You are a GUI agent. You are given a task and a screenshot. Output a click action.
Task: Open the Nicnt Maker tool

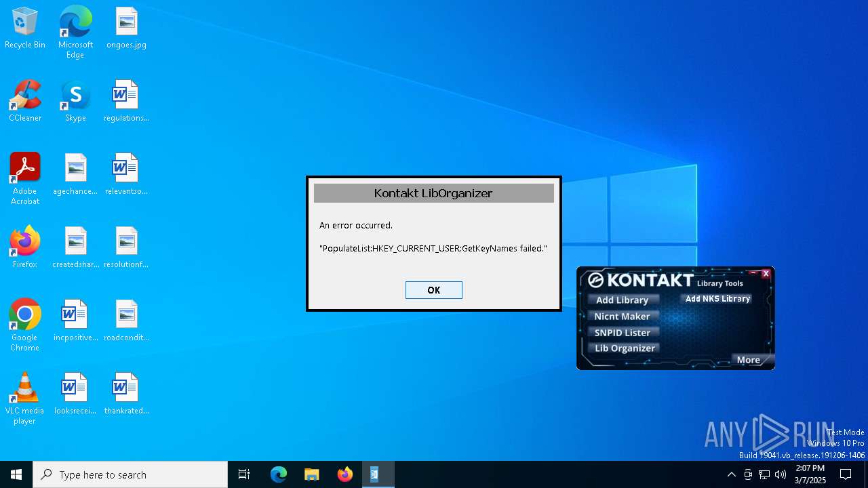tap(622, 317)
